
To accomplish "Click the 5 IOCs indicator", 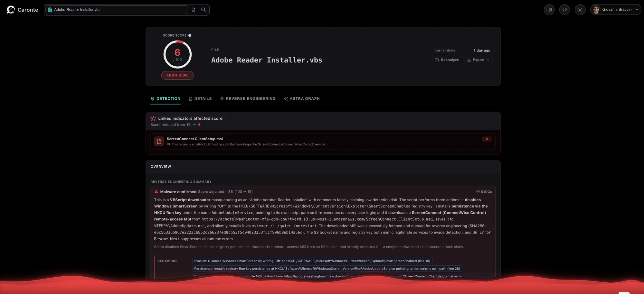I will (484, 192).
